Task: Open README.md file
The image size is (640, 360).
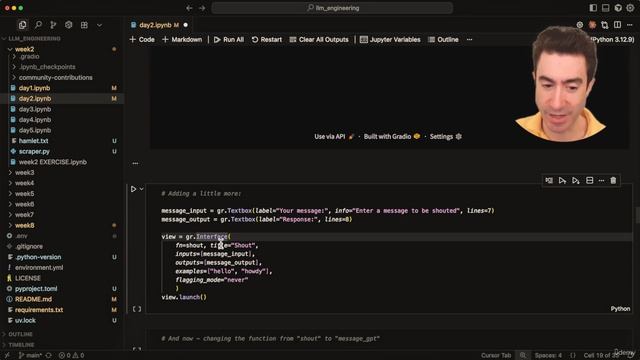Action: click(33, 299)
